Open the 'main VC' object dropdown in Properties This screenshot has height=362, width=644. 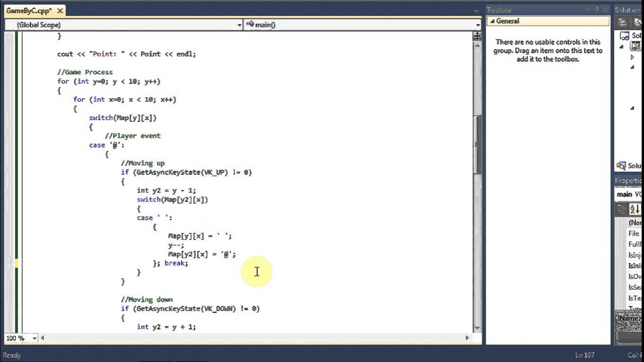click(629, 194)
